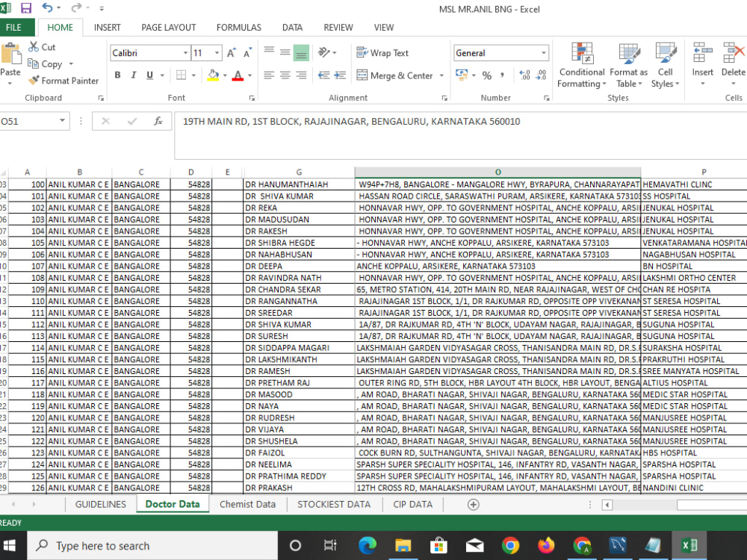
Task: Click the Paste clipboard icon
Action: click(x=11, y=54)
